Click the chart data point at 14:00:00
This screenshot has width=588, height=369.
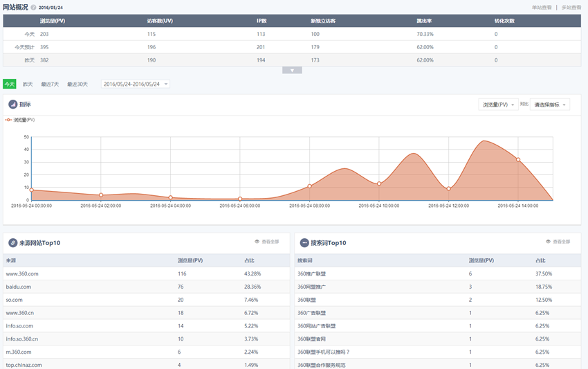tap(518, 160)
